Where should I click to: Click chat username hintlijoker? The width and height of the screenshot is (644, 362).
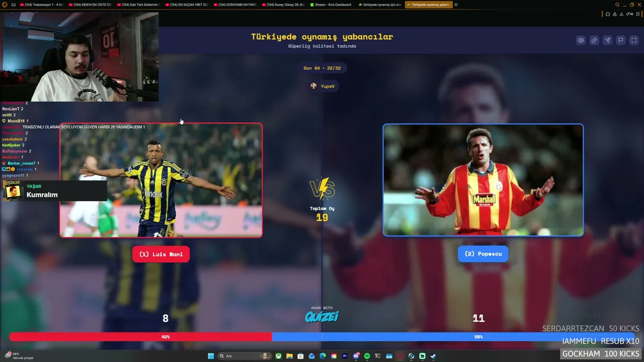tap(11, 145)
